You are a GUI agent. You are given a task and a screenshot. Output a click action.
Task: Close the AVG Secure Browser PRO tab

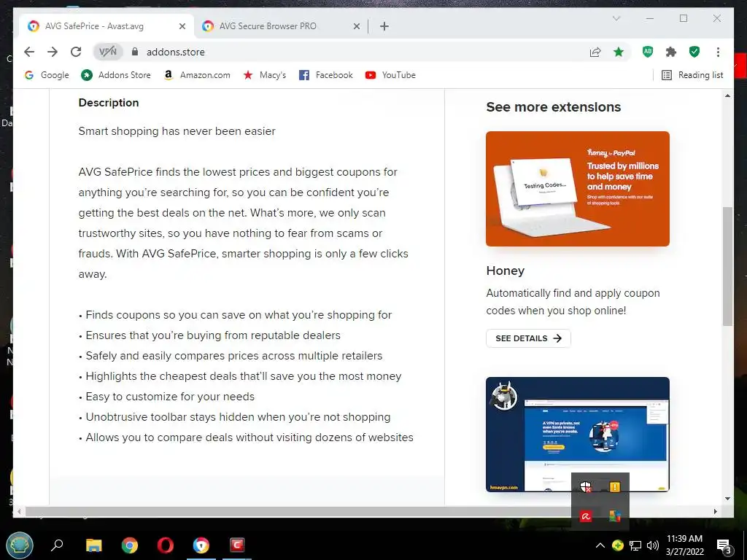pos(356,26)
